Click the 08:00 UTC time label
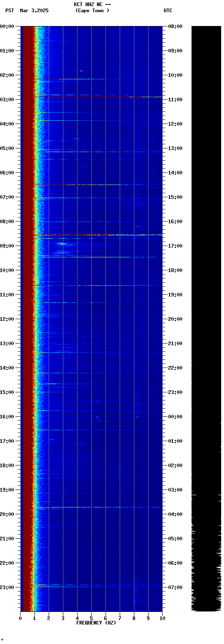Image resolution: width=224 pixels, height=644 pixels. point(175,26)
